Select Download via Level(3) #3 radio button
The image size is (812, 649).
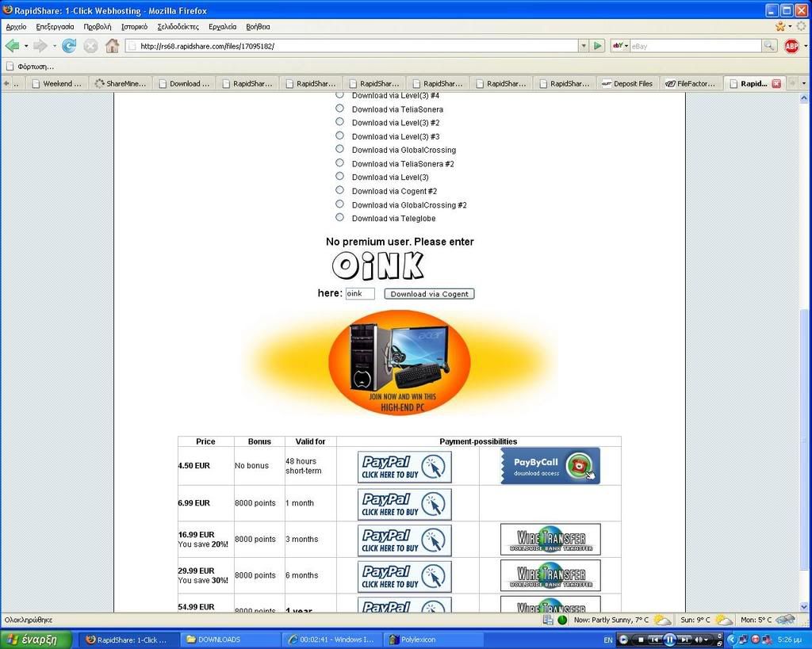click(x=339, y=136)
